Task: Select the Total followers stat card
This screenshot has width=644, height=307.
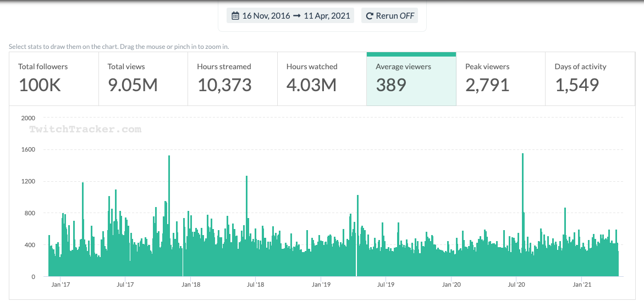Action: click(x=54, y=79)
